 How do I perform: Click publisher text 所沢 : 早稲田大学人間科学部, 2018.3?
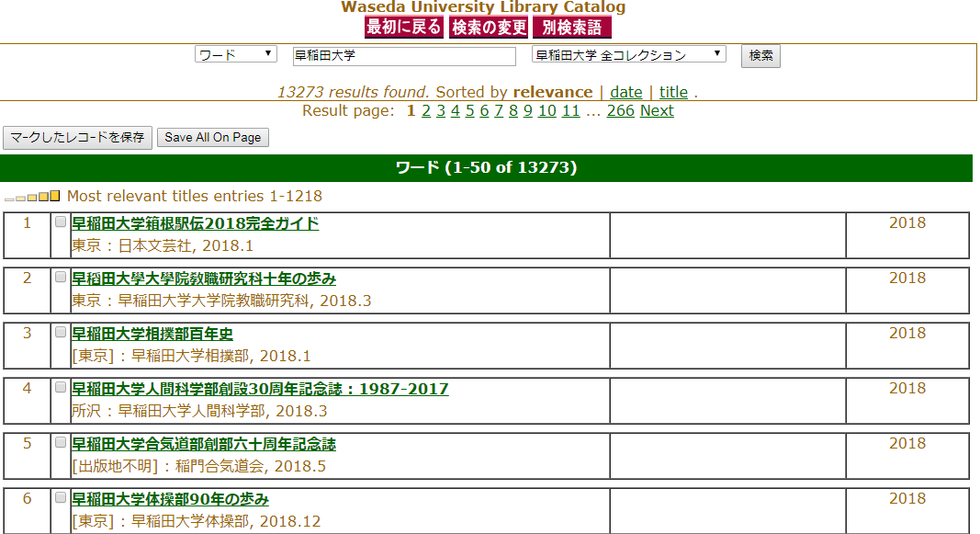tap(199, 411)
